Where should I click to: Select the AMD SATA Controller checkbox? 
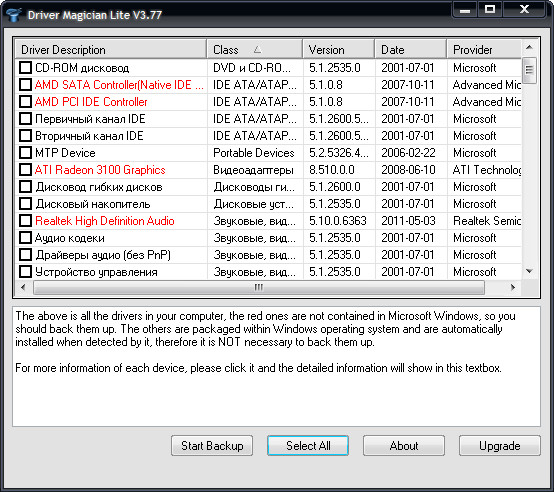(x=25, y=85)
